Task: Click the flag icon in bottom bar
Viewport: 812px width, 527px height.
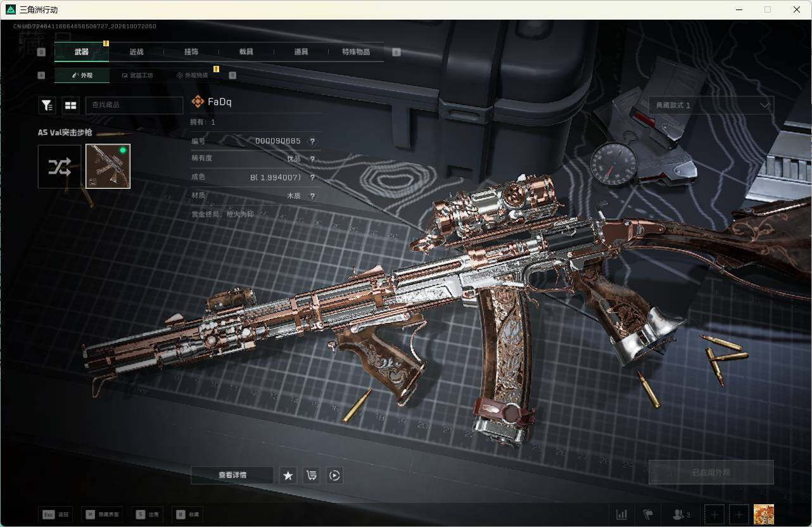Action: [648, 514]
